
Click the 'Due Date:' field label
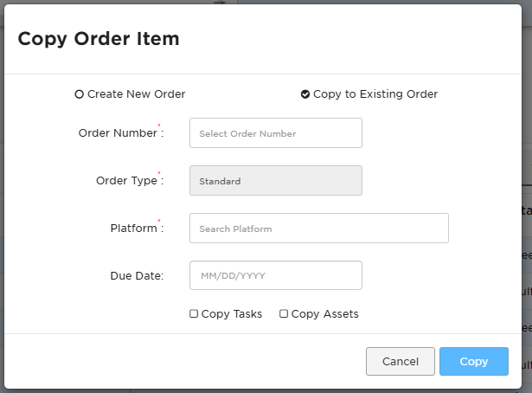tap(137, 275)
